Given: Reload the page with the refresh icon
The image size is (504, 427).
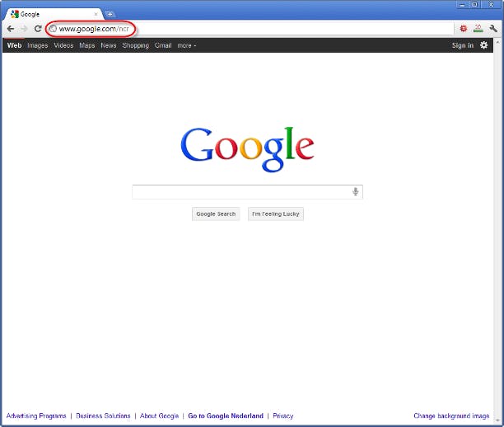Looking at the screenshot, I should [x=38, y=29].
